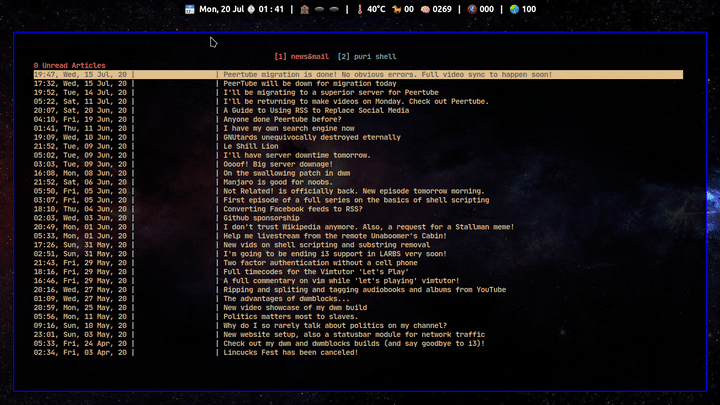Open 'I'll be returning to make videos on Monday' entry
The image size is (720, 405).
point(358,101)
